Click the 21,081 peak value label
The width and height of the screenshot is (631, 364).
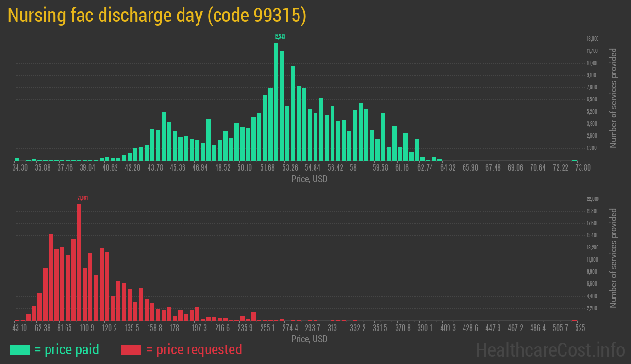tap(83, 198)
